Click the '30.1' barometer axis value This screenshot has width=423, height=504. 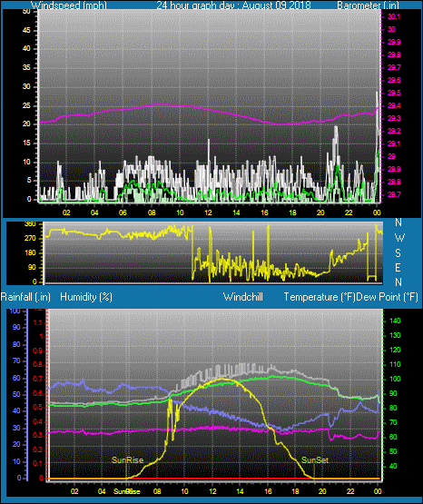point(394,16)
